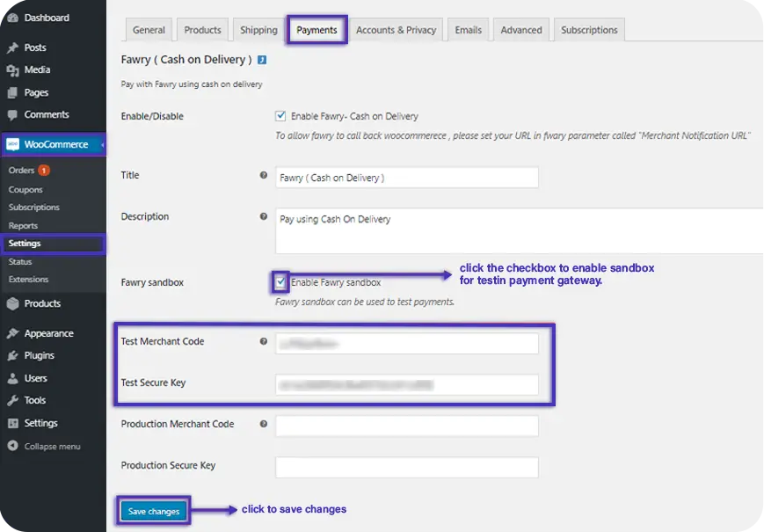Viewport: 764px width, 532px height.
Task: Click the return arrow icon beside Fawry heading
Action: tap(262, 60)
